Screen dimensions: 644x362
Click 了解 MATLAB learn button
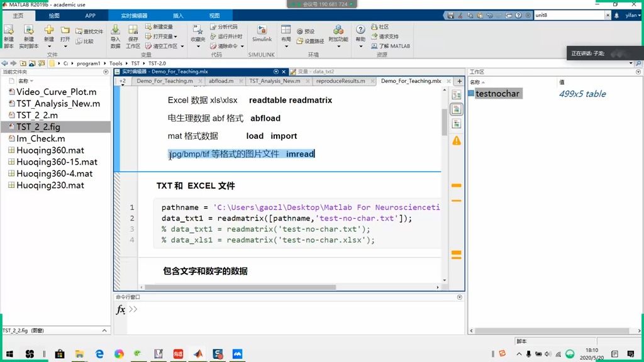click(391, 46)
